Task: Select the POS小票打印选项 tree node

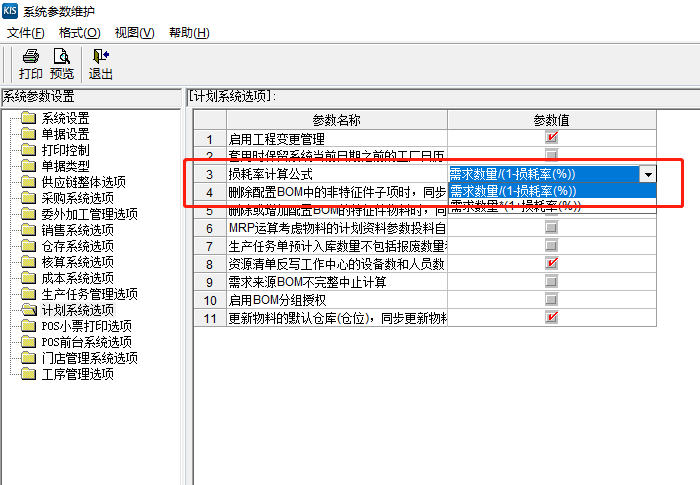Action: point(86,326)
